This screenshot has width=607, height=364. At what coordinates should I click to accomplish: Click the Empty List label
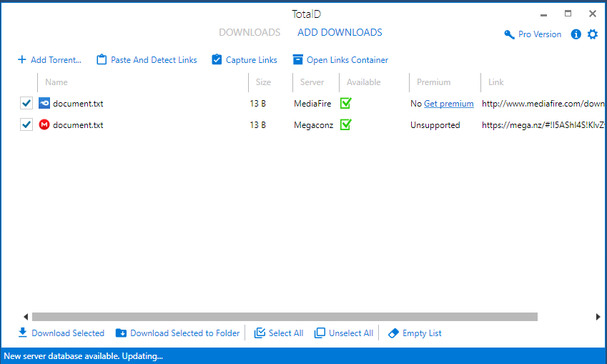[x=422, y=333]
